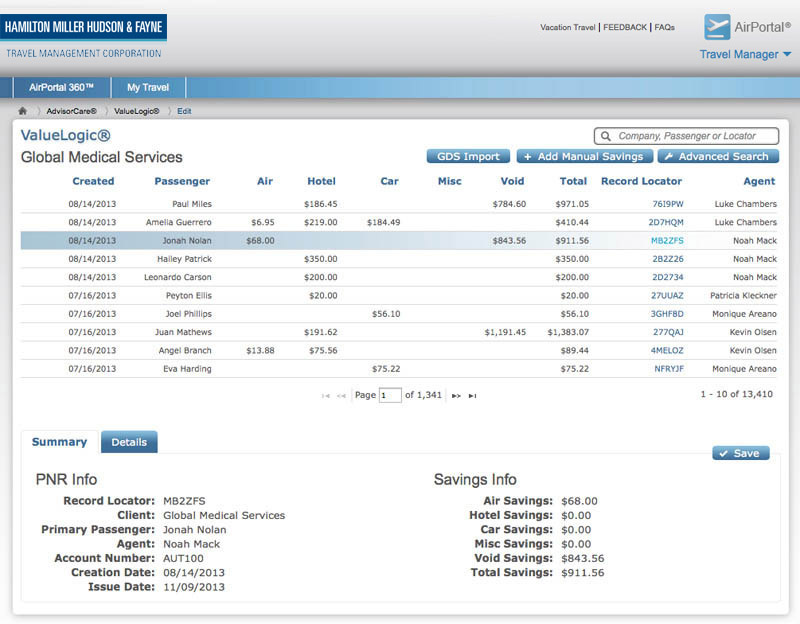The image size is (800, 624).
Task: Click AdvisorCare breadcrumb link
Action: click(71, 111)
